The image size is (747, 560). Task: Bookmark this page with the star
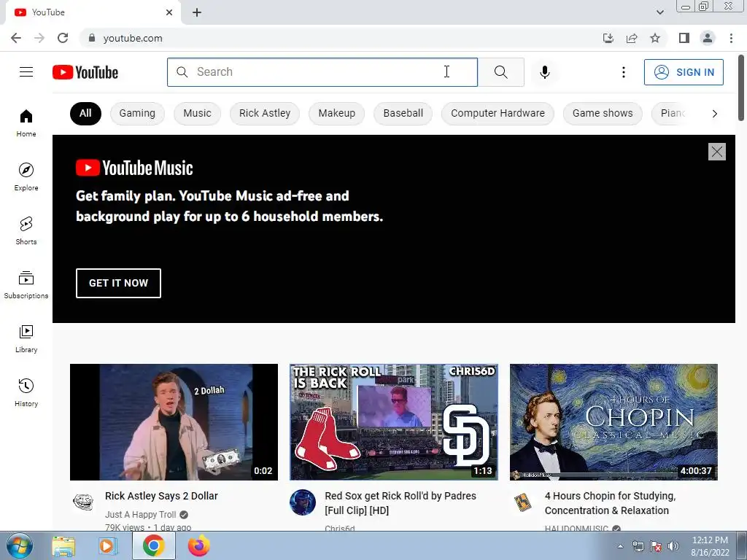coord(655,38)
